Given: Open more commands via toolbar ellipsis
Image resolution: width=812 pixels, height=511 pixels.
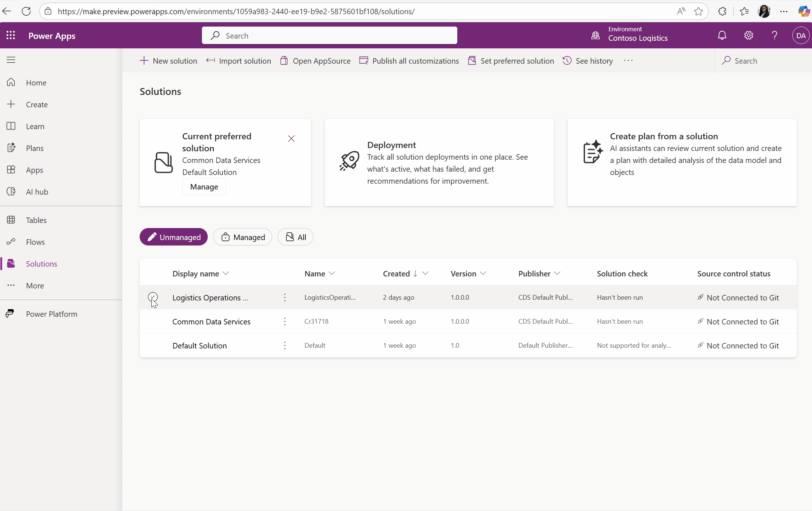Looking at the screenshot, I should point(628,60).
